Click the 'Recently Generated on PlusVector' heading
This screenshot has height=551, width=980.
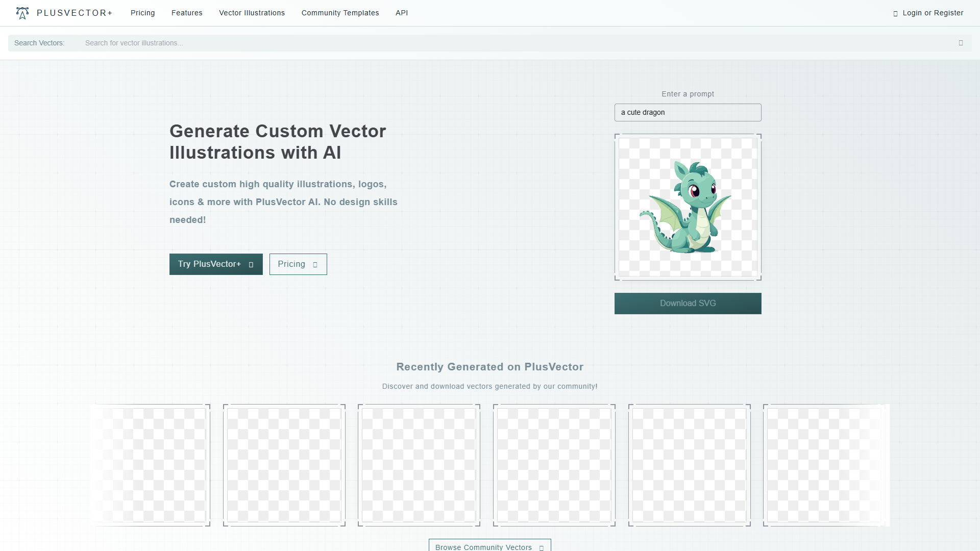tap(490, 367)
